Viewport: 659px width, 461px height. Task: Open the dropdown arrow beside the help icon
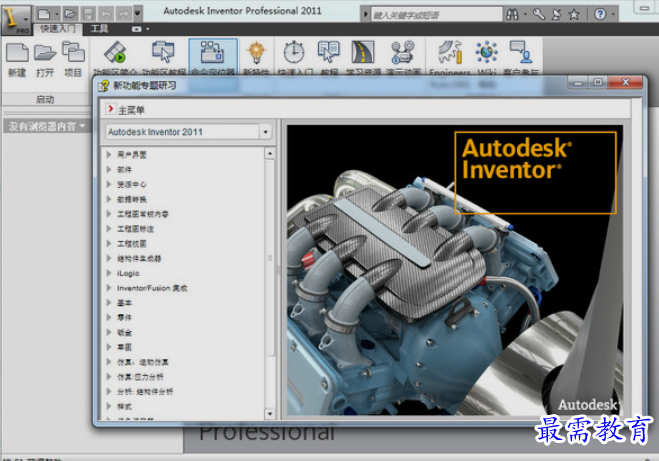[613, 15]
